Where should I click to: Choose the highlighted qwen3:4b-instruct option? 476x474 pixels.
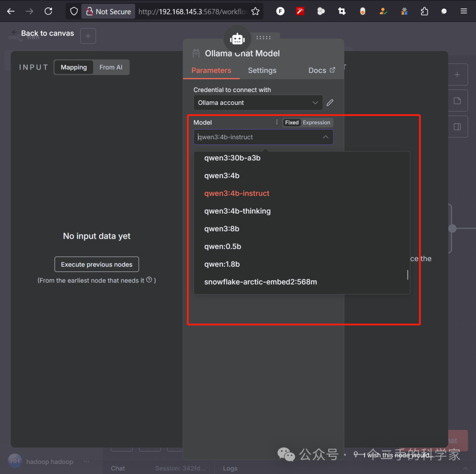click(x=302, y=193)
